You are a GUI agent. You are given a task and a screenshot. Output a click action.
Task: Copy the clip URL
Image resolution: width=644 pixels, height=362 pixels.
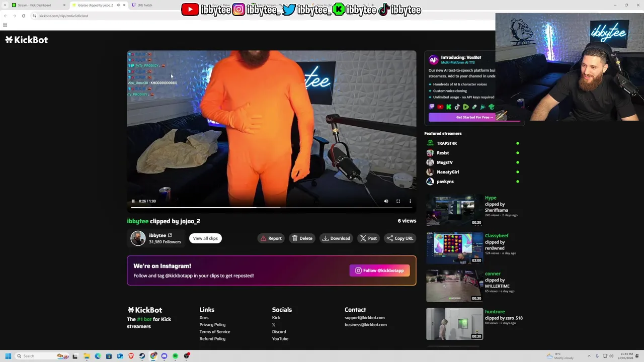point(400,238)
